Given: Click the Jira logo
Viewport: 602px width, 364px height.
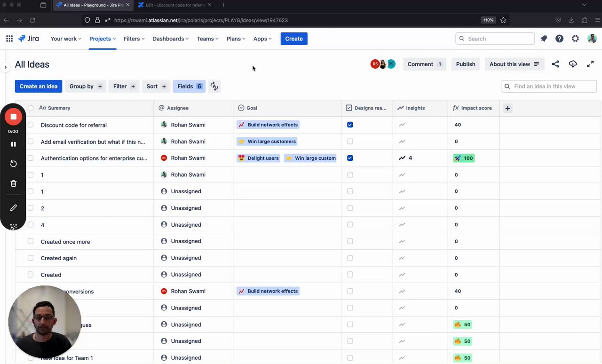Looking at the screenshot, I should click(29, 39).
